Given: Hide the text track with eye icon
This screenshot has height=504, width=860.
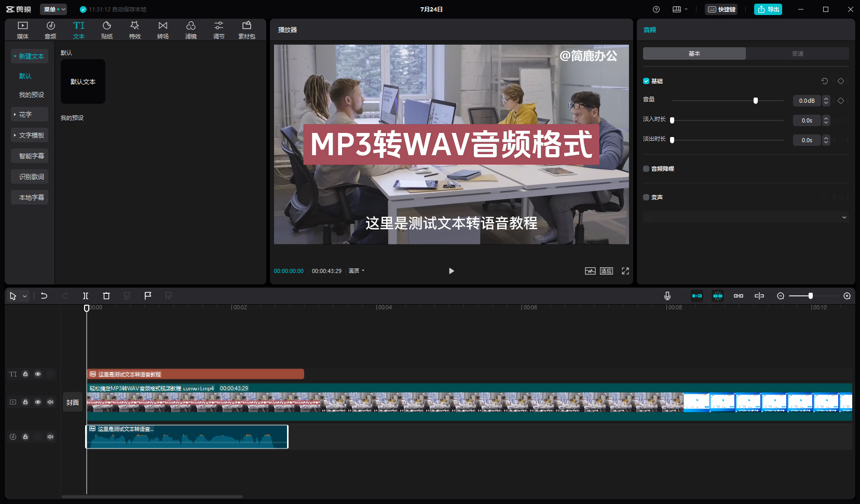Looking at the screenshot, I should [x=38, y=374].
